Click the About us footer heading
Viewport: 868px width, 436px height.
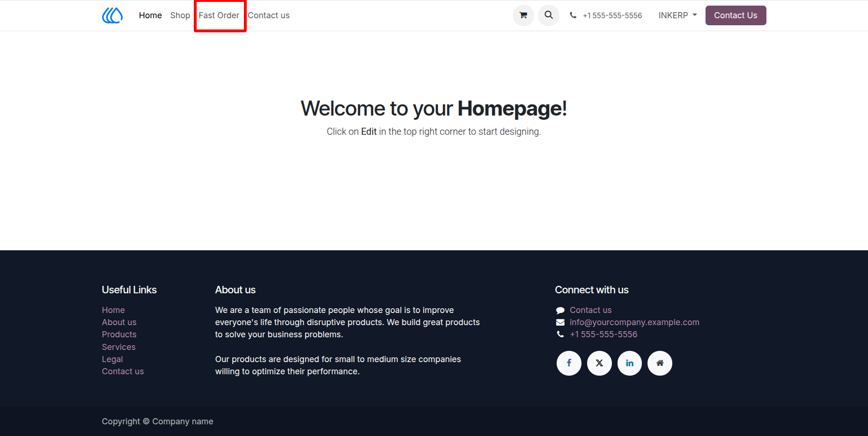tap(235, 290)
